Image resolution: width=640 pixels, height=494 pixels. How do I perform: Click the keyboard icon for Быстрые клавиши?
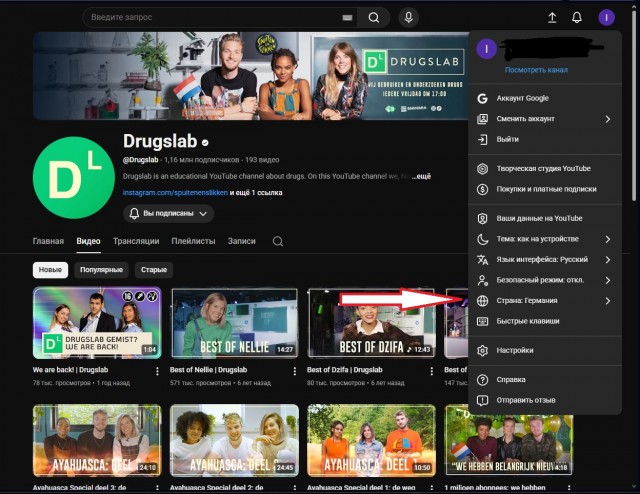[482, 321]
